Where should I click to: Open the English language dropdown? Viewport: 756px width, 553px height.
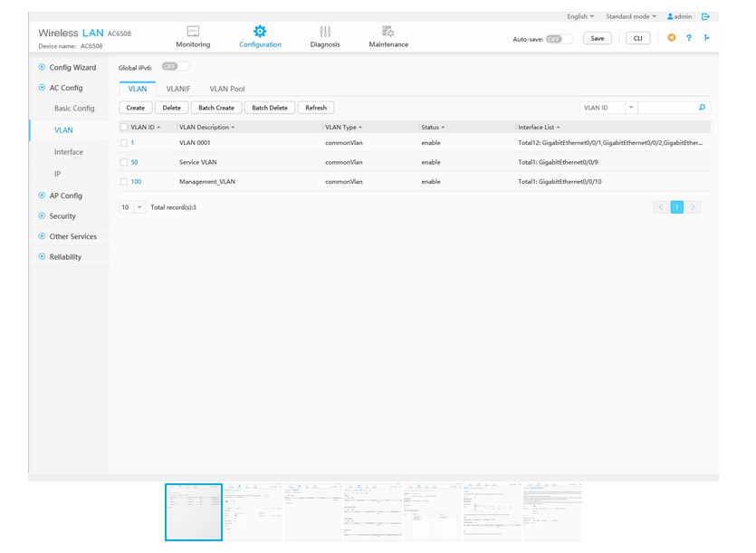[x=580, y=16]
